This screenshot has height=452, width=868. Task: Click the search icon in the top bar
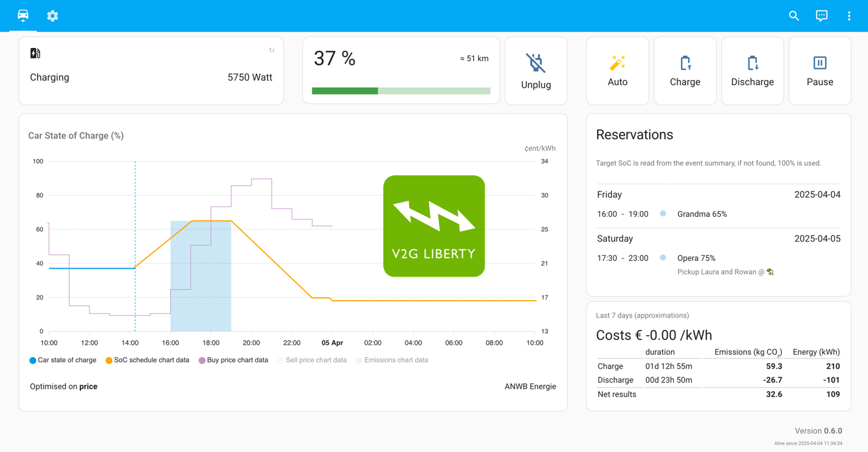pyautogui.click(x=793, y=16)
